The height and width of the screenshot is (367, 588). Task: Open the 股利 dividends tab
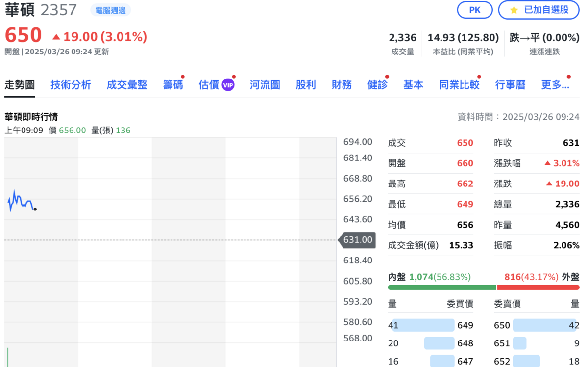(x=306, y=85)
